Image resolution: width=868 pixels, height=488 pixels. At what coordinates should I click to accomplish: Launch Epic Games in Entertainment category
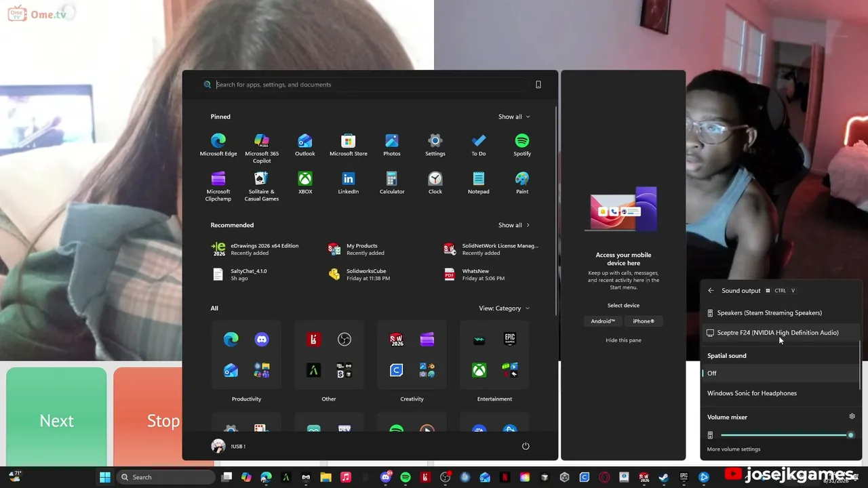pos(510,339)
